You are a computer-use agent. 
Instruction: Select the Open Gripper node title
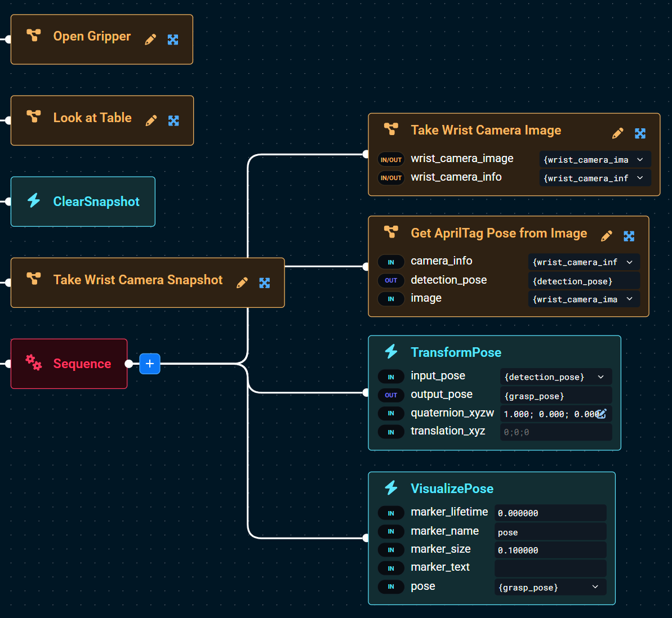point(92,37)
